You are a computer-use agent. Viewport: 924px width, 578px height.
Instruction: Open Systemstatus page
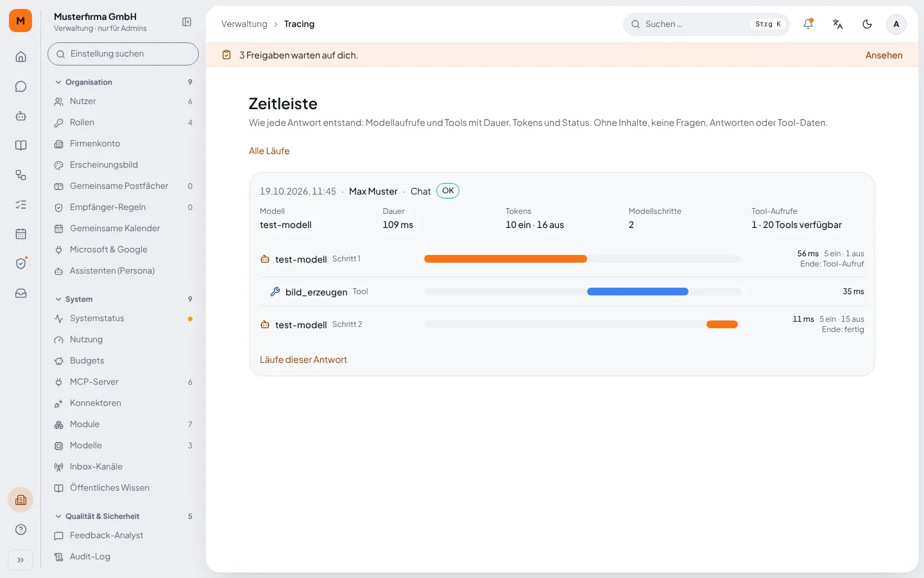pos(123,319)
